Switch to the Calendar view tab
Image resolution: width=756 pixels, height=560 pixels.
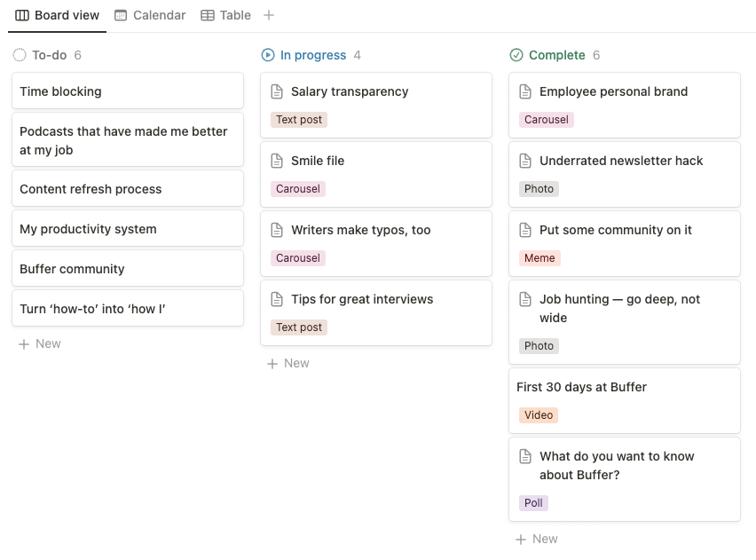(x=150, y=15)
